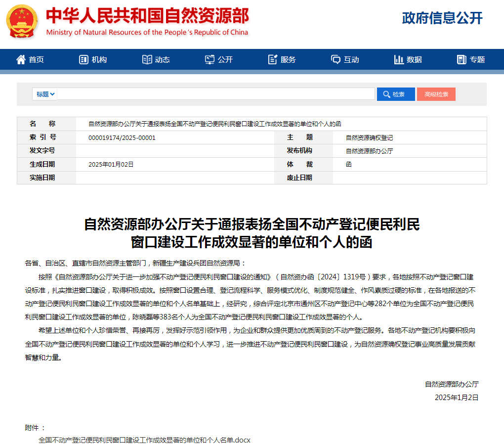Click the national emblem logo
The image size is (504, 448).
(22, 21)
